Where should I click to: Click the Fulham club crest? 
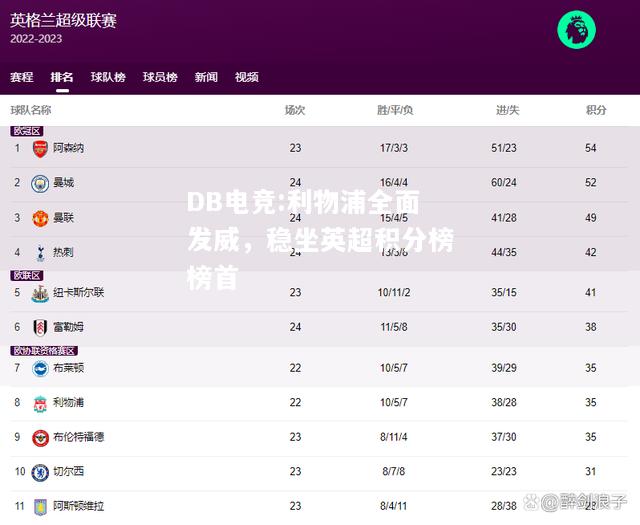click(40, 327)
